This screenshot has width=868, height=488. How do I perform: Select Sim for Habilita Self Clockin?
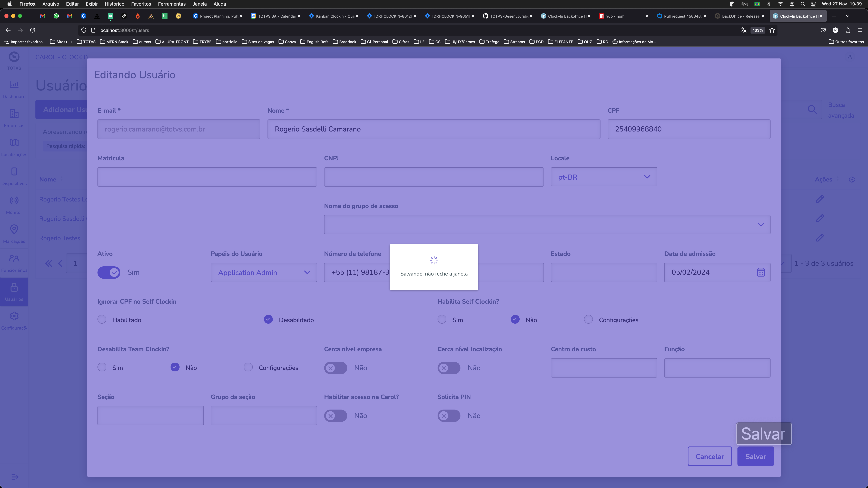tap(442, 319)
